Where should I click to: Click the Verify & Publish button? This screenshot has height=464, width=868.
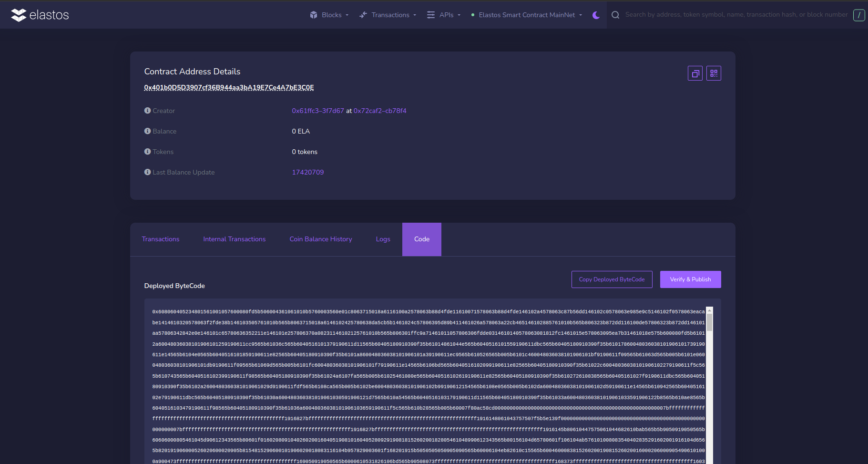690,279
